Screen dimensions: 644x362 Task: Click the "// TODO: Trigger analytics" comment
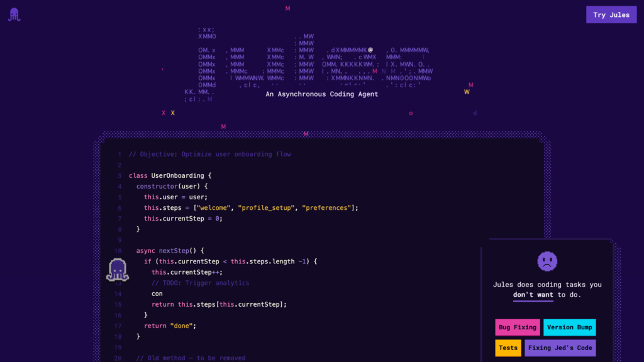(x=200, y=283)
